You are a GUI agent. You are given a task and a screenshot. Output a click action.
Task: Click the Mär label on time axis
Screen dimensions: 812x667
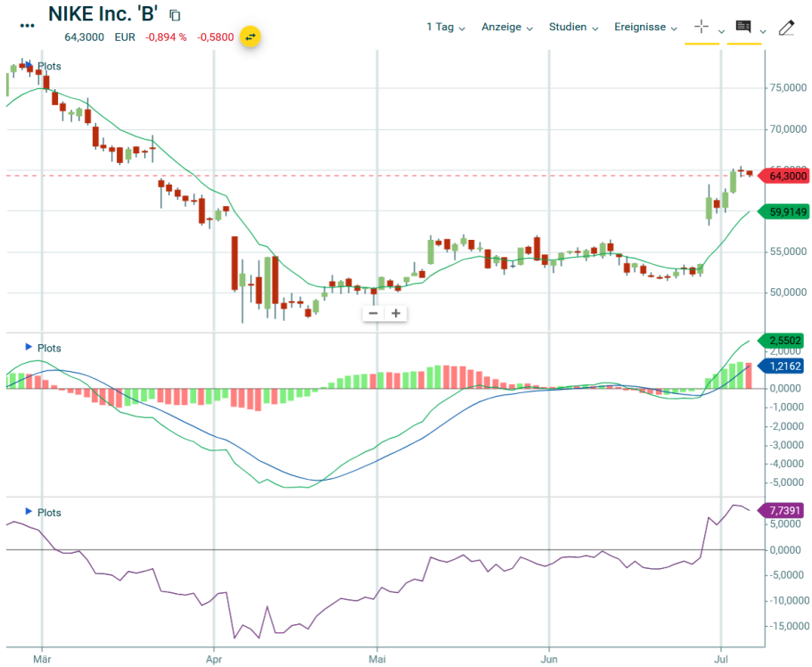pyautogui.click(x=42, y=659)
